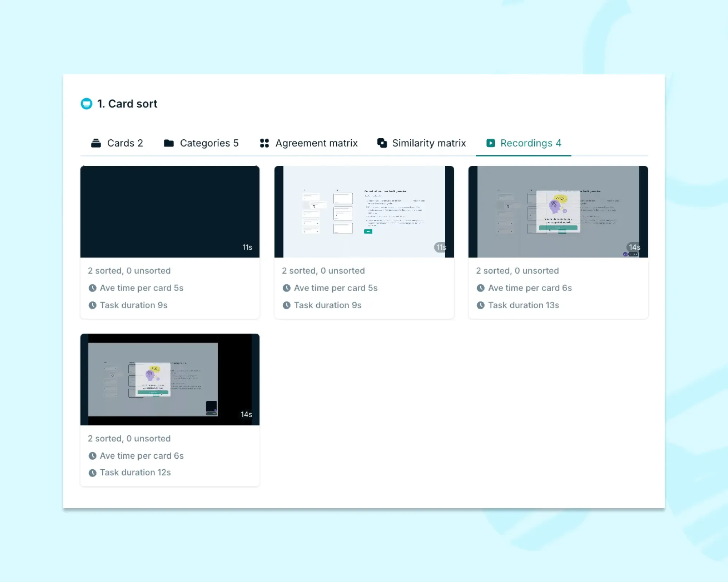
Task: Click the Recordings play icon
Action: click(490, 143)
